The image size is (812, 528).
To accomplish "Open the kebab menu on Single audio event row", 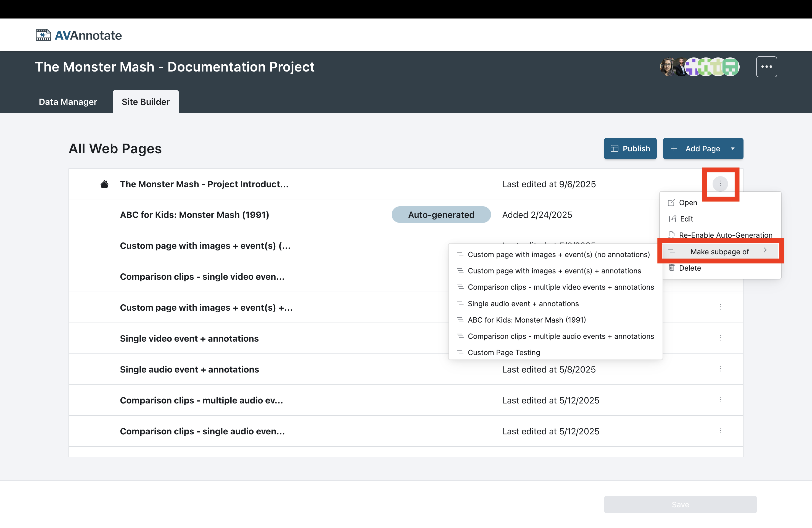I will point(720,369).
